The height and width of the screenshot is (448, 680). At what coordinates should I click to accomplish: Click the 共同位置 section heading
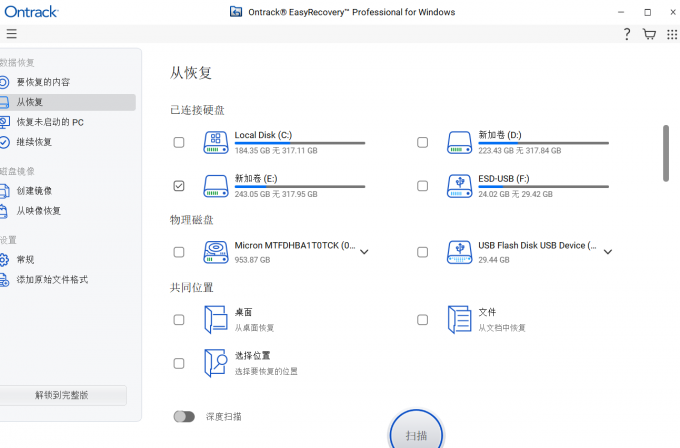click(x=192, y=288)
